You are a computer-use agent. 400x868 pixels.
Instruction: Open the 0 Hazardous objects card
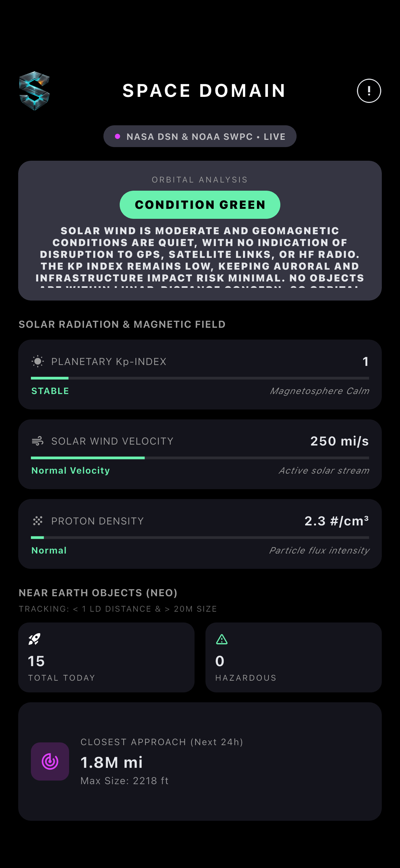point(293,657)
